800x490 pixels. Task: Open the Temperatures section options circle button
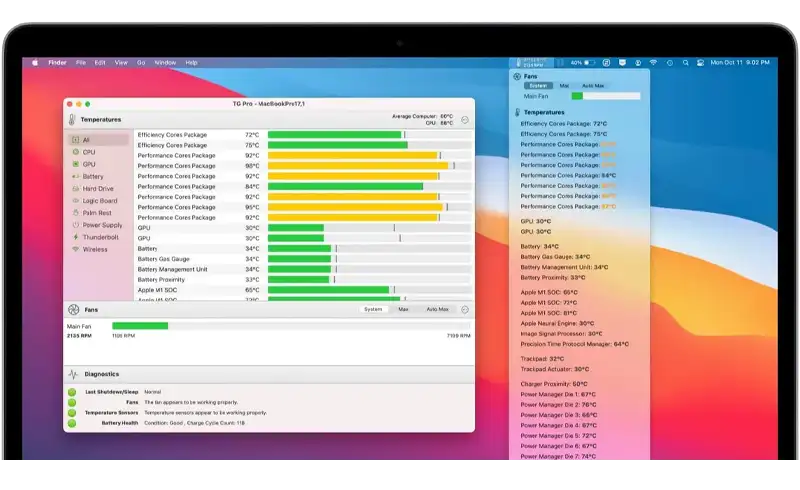[464, 120]
